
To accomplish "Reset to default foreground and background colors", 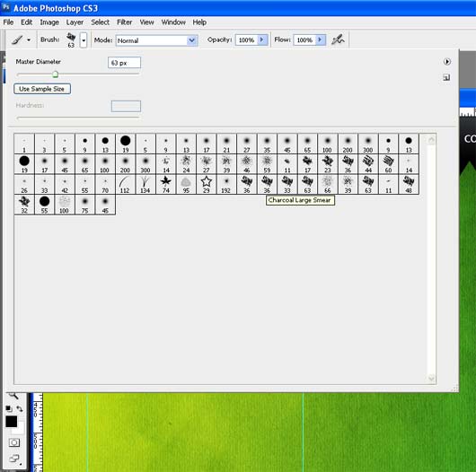I will coord(9,408).
